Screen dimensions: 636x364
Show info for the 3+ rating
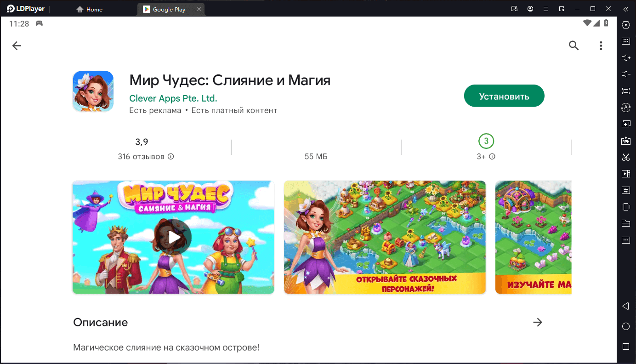[492, 157]
